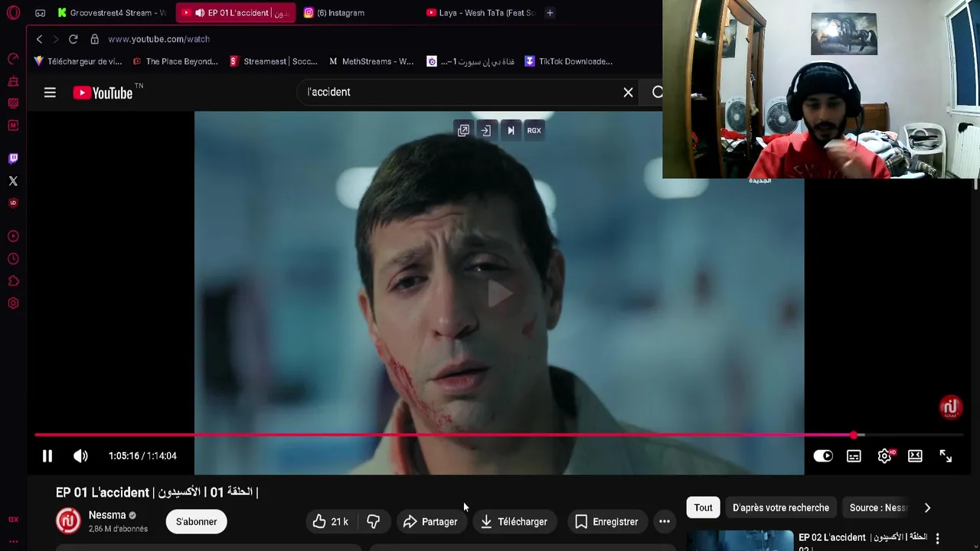This screenshot has height=551, width=980.
Task: Open browsing history clock icon
Action: point(13,259)
